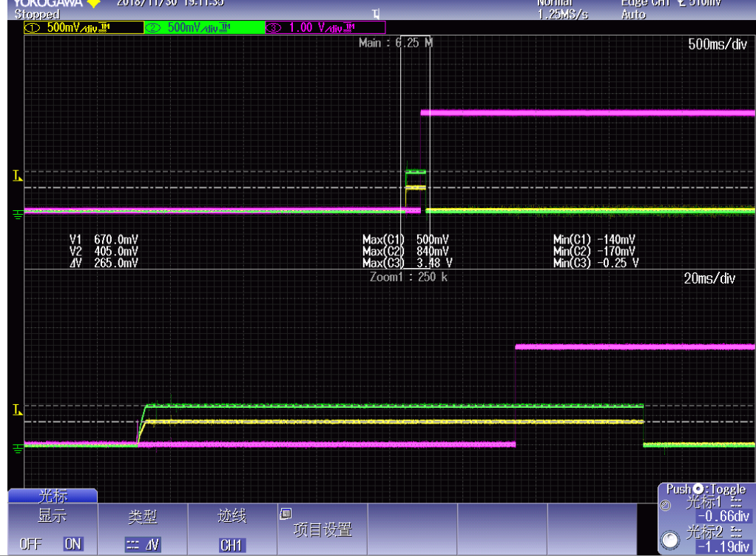This screenshot has width=756, height=556.
Task: Select the trigger level marker on main window left edge
Action: [x=17, y=175]
